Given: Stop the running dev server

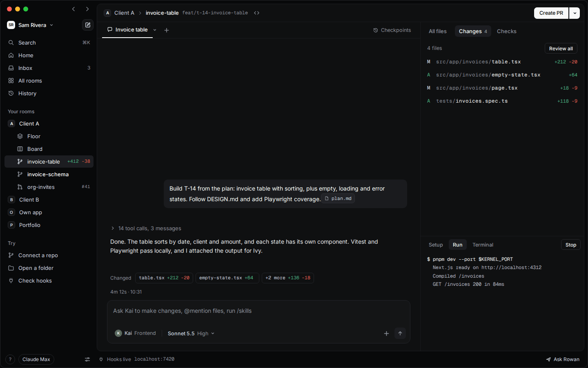Looking at the screenshot, I should tap(570, 245).
